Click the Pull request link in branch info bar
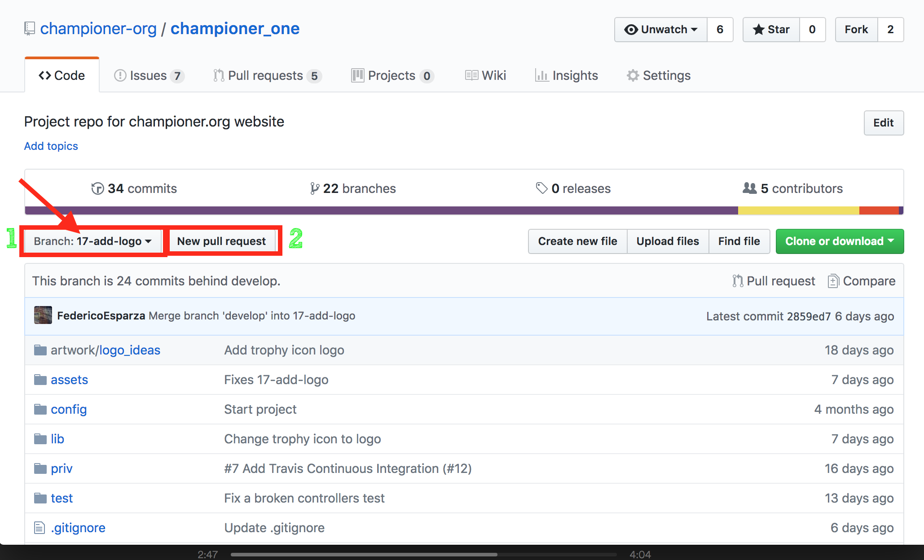924x560 pixels. click(x=774, y=281)
